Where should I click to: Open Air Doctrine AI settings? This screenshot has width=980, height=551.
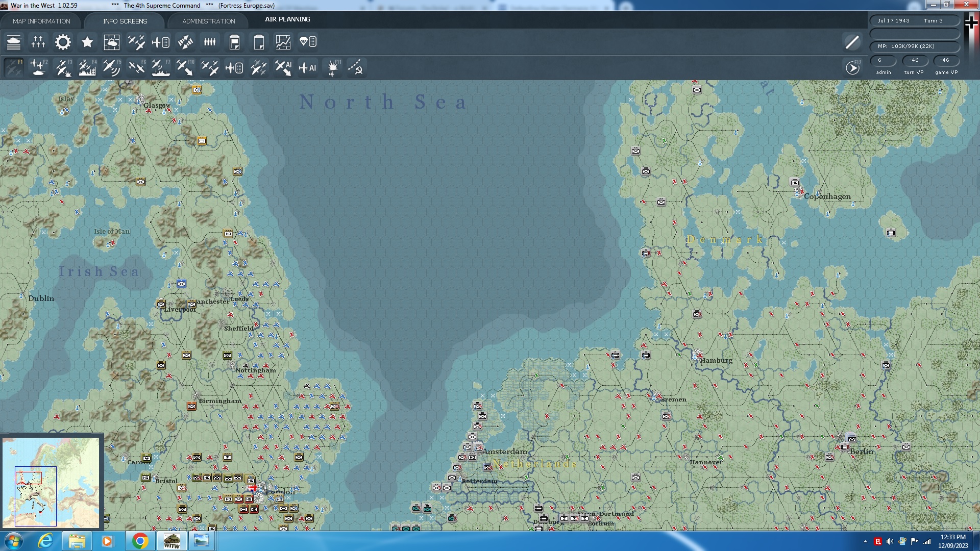pyautogui.click(x=308, y=67)
